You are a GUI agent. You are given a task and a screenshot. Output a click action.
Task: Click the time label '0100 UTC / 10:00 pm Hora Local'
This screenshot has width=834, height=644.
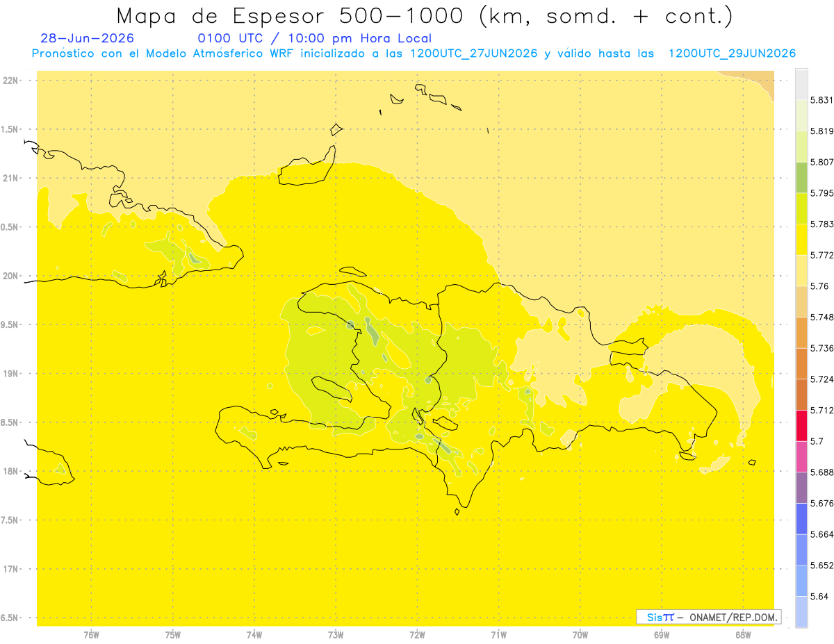click(x=315, y=38)
